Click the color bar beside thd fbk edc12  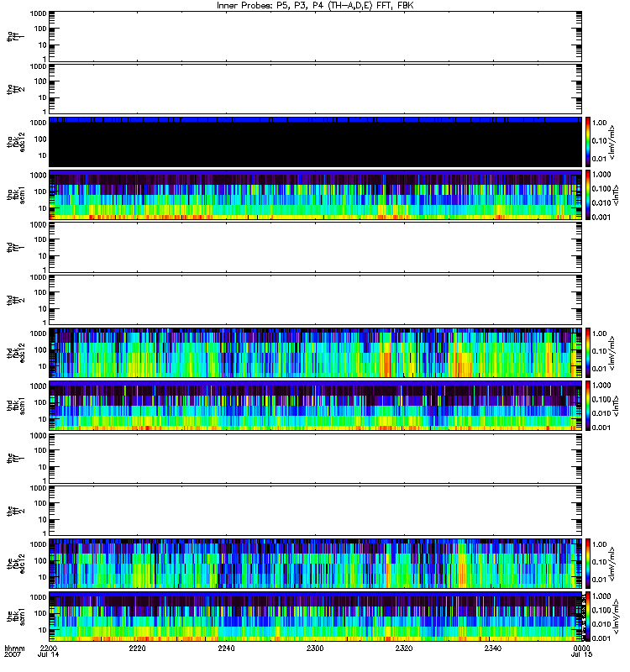tap(588, 353)
